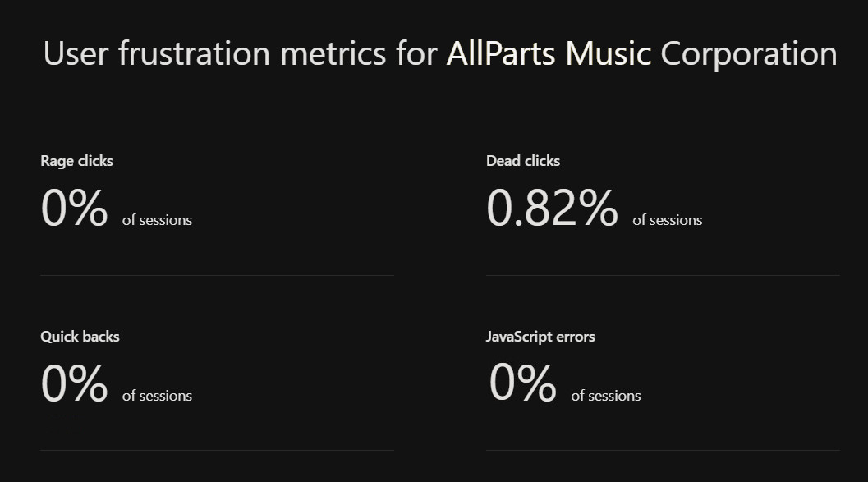
Task: Click "of sessions" beside the Rage clicks value
Action: pyautogui.click(x=157, y=220)
